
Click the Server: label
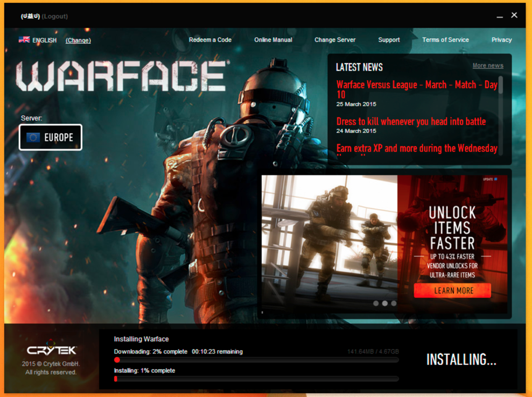point(32,118)
